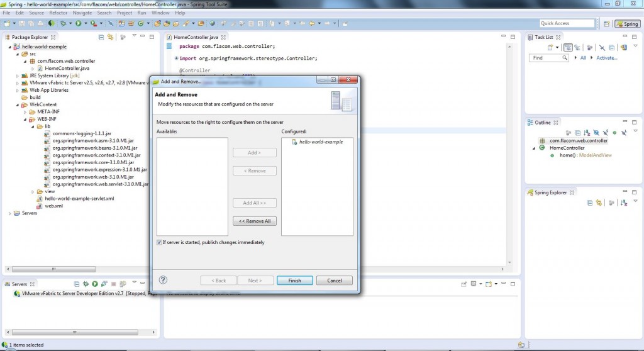Image resolution: width=644 pixels, height=351 pixels.
Task: Click the Find field in Task List
Action: (x=548, y=58)
